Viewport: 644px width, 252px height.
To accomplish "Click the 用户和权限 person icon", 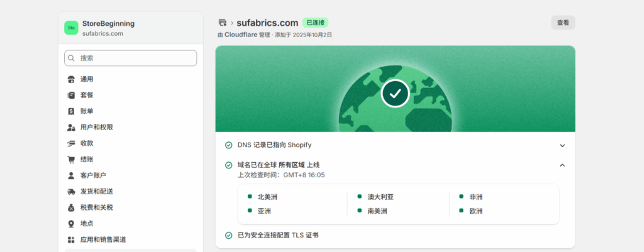I will point(71,127).
